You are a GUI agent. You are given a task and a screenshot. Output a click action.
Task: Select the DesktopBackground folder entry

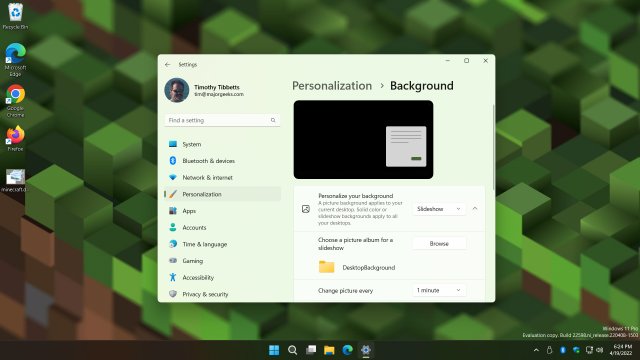point(356,267)
